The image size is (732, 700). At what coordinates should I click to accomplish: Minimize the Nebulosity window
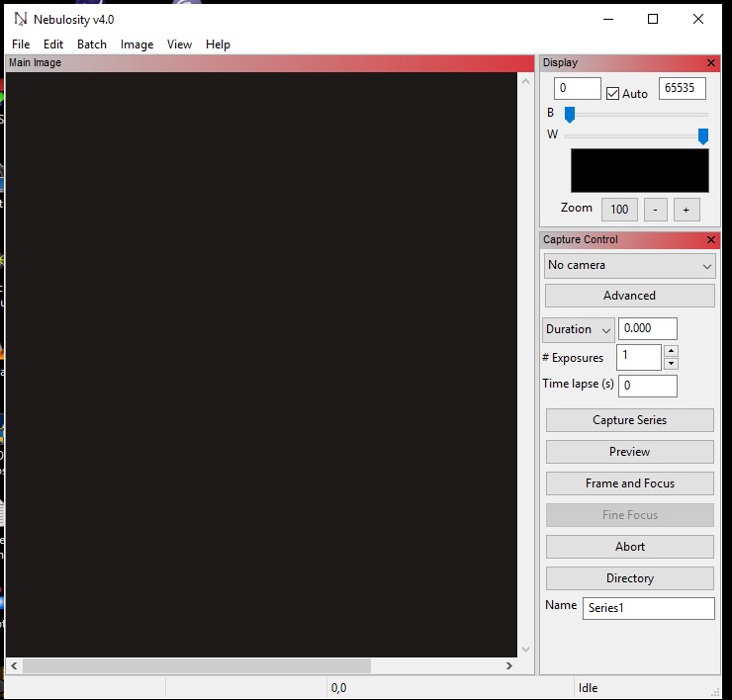coord(607,19)
